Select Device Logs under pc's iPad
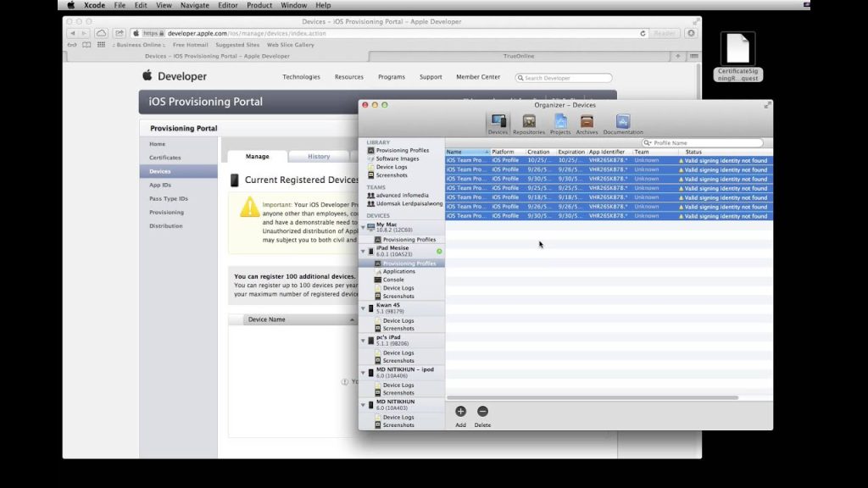 398,353
